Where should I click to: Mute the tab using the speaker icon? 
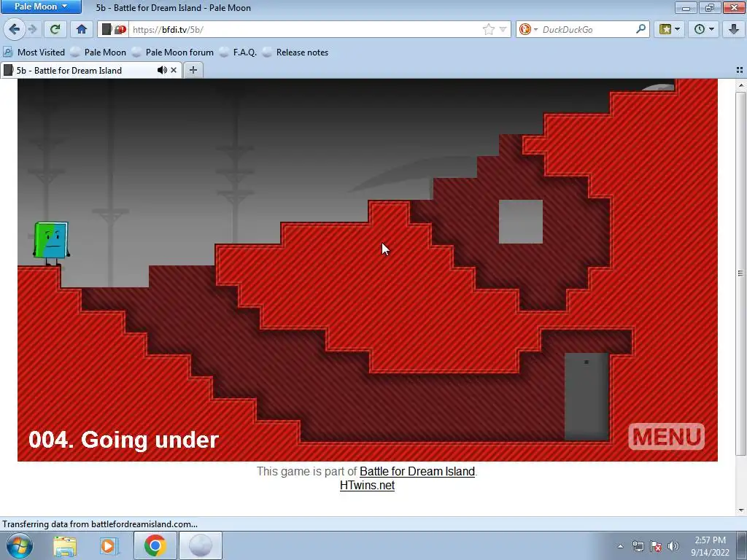point(162,70)
